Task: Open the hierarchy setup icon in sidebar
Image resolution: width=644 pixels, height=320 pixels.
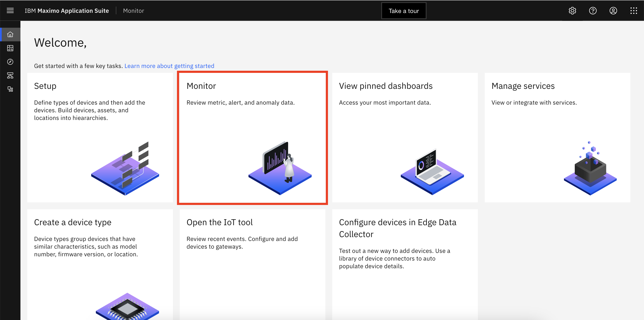Action: [x=10, y=75]
